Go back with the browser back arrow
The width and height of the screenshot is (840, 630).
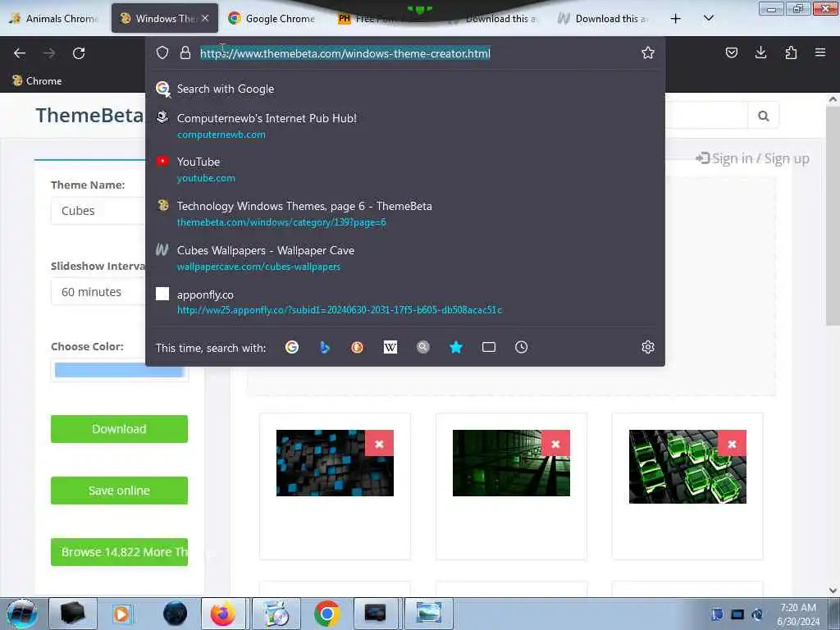point(20,53)
